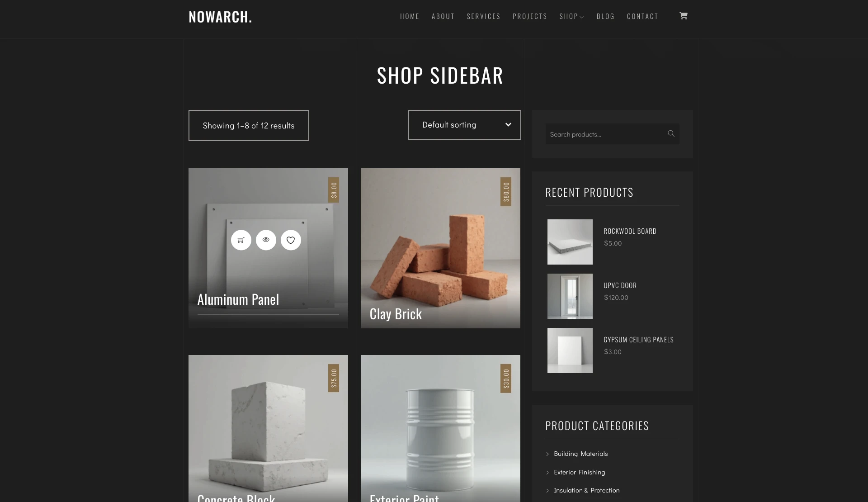Quick view Aluminum Panel eye icon
The width and height of the screenshot is (868, 502).
[x=266, y=240]
